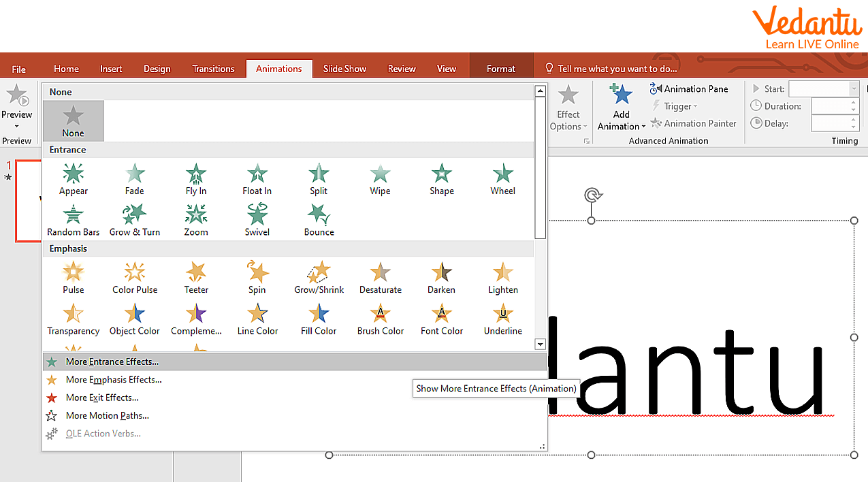Apply the Wheel entrance animation
The width and height of the screenshot is (868, 482).
502,179
